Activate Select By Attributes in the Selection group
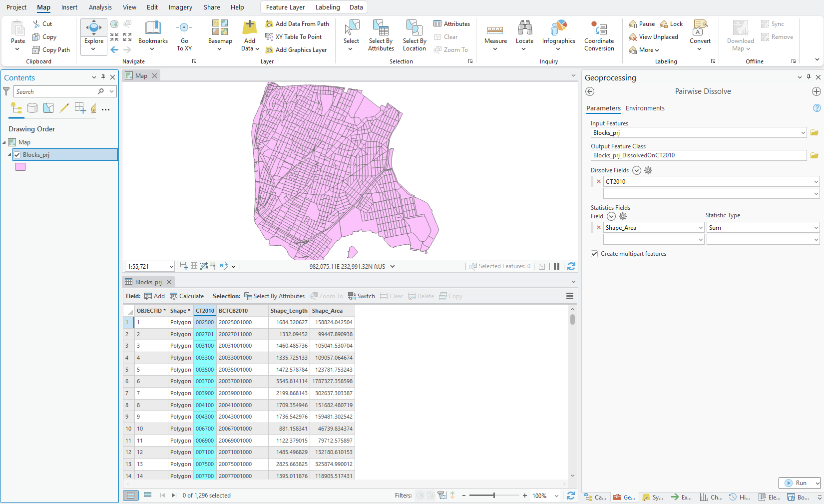 381,35
